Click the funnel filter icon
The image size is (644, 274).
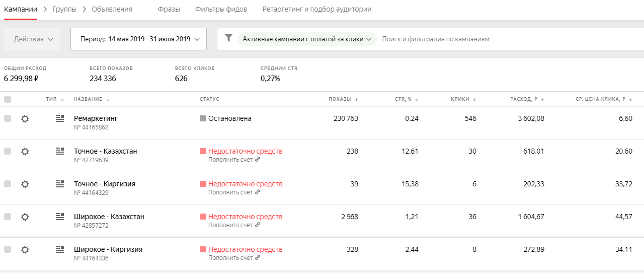coord(229,38)
